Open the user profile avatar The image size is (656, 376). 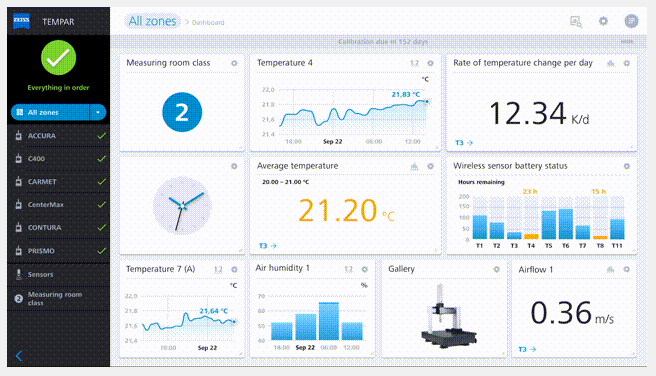coord(631,21)
